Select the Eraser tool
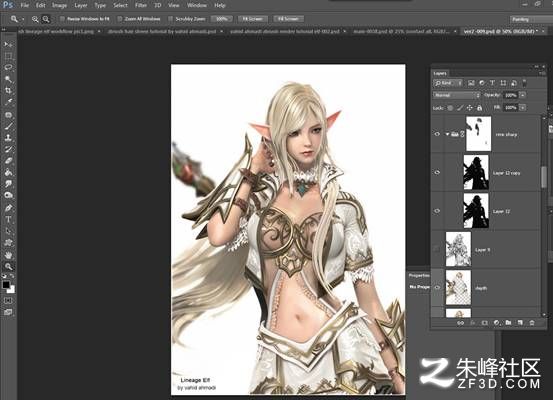This screenshot has height=400, width=553. [8, 161]
